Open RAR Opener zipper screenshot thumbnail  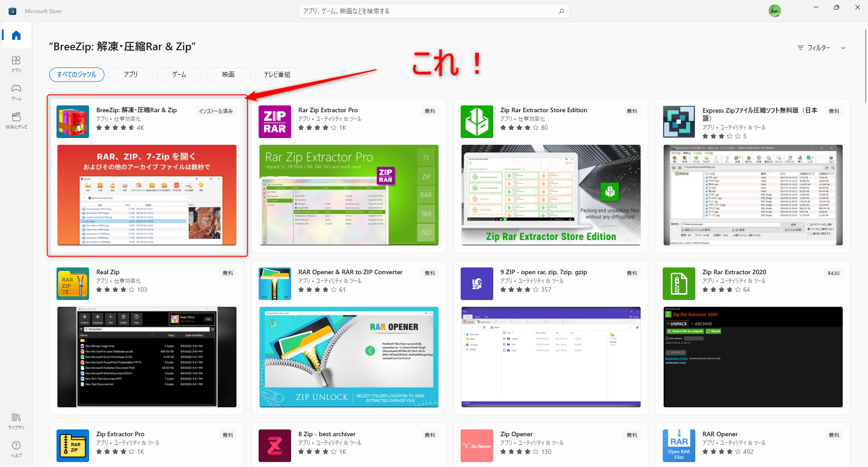(x=349, y=357)
